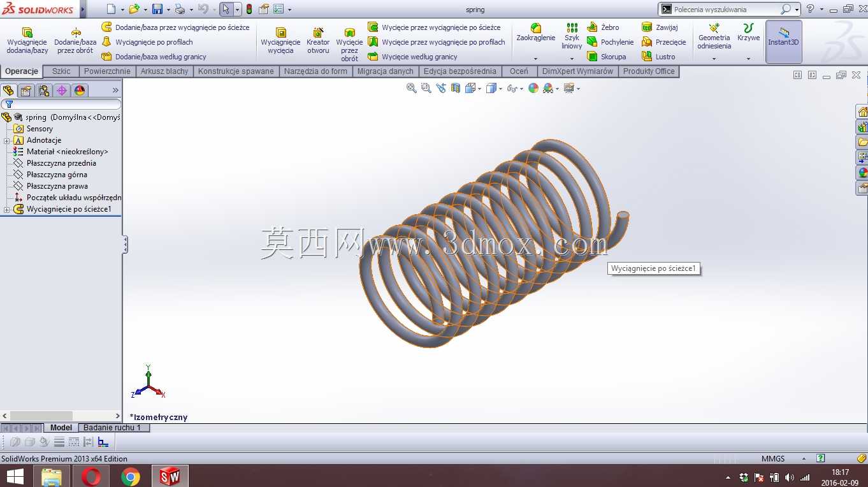The image size is (868, 487).
Task: Select the Pochylenie draft tool
Action: pyautogui.click(x=610, y=42)
